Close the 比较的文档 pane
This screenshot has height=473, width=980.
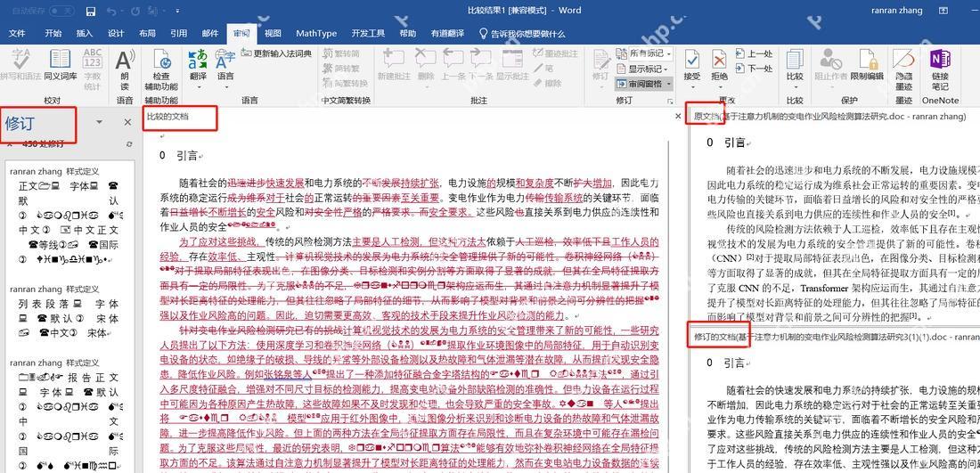point(678,117)
